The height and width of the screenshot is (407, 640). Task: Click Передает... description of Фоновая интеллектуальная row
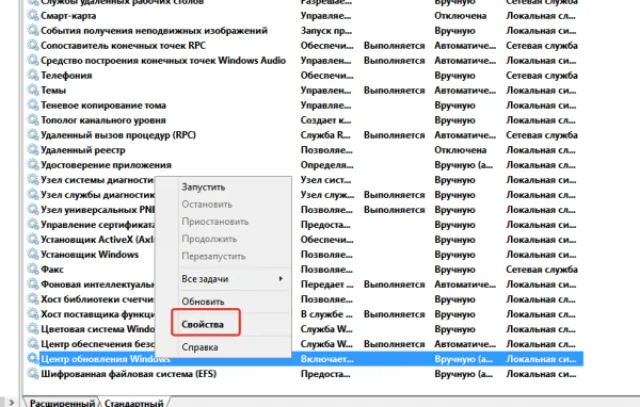pos(327,284)
